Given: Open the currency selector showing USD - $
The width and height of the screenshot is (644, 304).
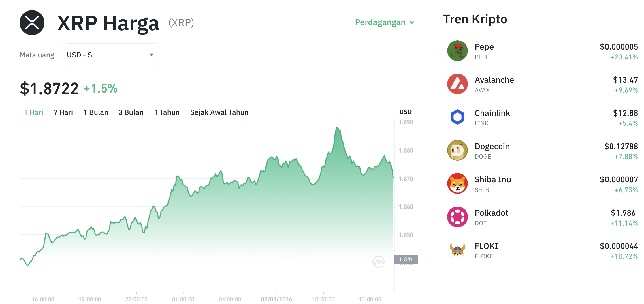Looking at the screenshot, I should point(111,55).
